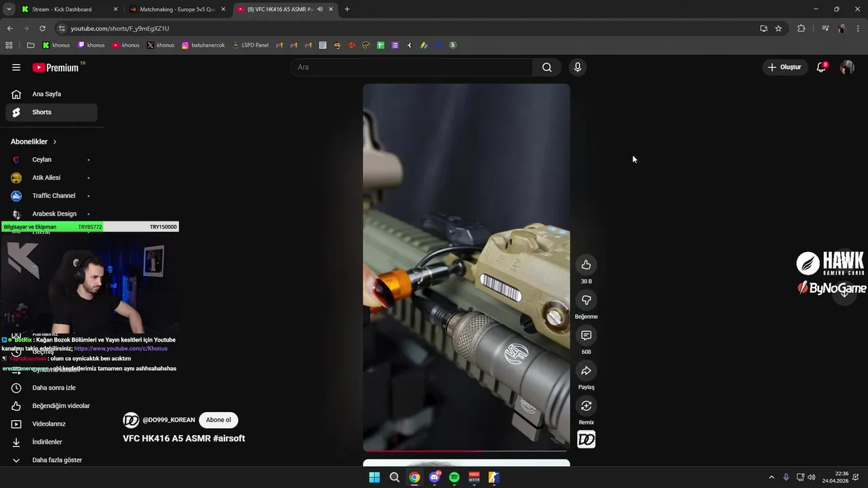Seek using the red short progress bar

click(466, 451)
